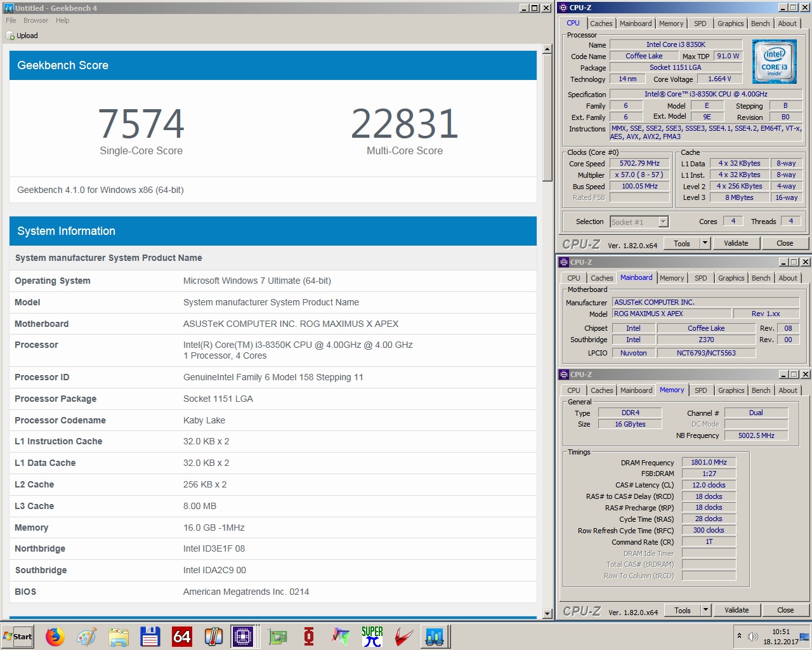Open Windows Explorer folder icon in taskbar
This screenshot has height=650, width=812.
119,636
